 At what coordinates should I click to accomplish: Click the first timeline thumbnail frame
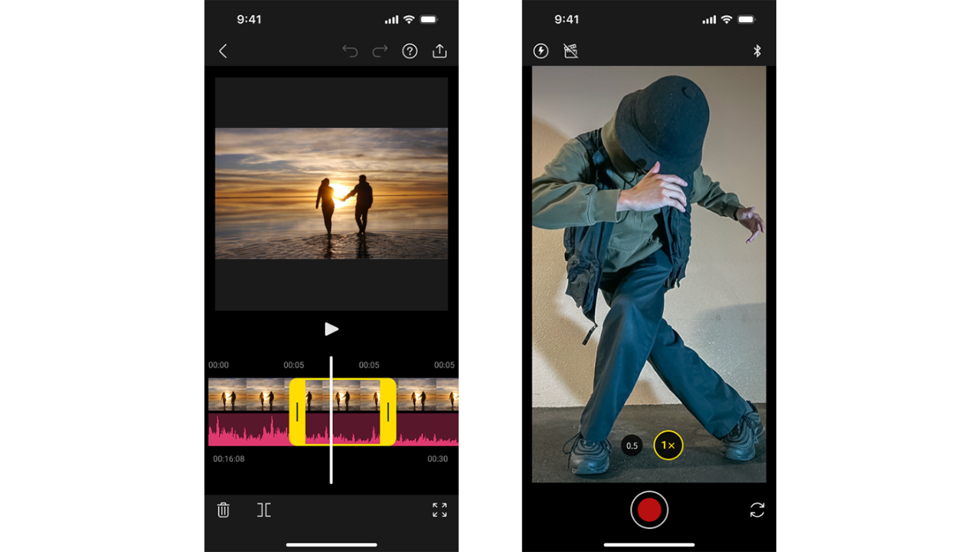click(227, 395)
